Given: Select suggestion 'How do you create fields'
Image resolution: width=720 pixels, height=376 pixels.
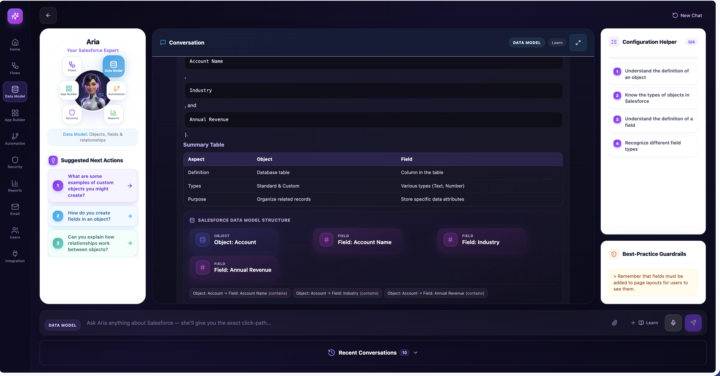Looking at the screenshot, I should [x=93, y=216].
